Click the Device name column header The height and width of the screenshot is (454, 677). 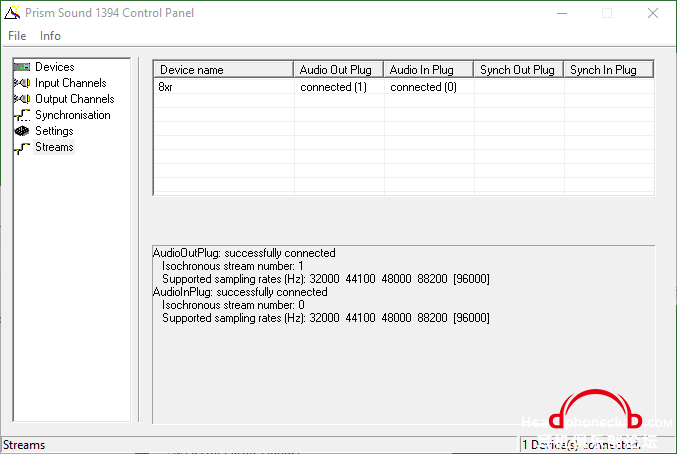pos(223,69)
